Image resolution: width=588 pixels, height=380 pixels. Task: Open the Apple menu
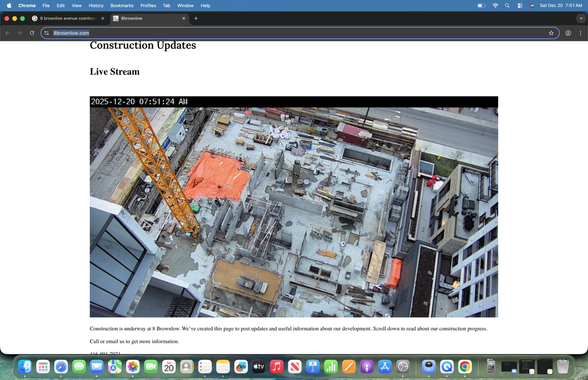9,6
